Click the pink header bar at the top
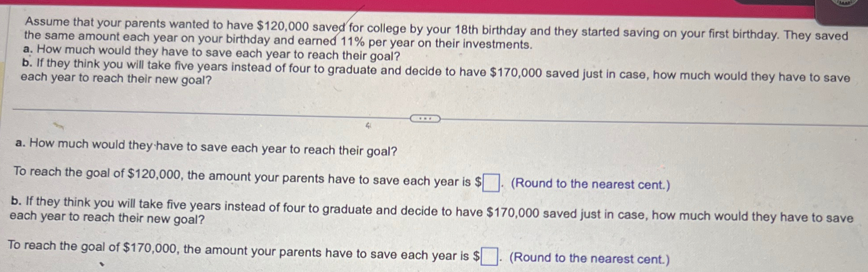868x272 pixels. click(399, 6)
